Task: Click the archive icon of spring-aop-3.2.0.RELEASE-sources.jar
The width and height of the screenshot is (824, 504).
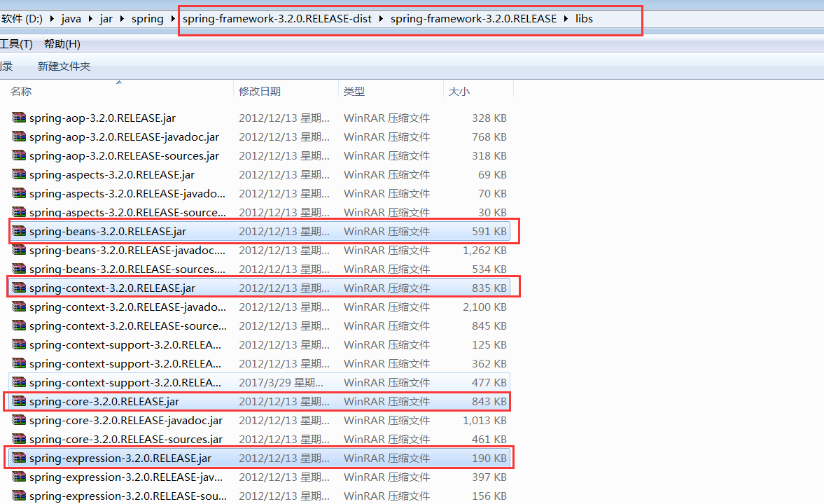Action: 19,155
